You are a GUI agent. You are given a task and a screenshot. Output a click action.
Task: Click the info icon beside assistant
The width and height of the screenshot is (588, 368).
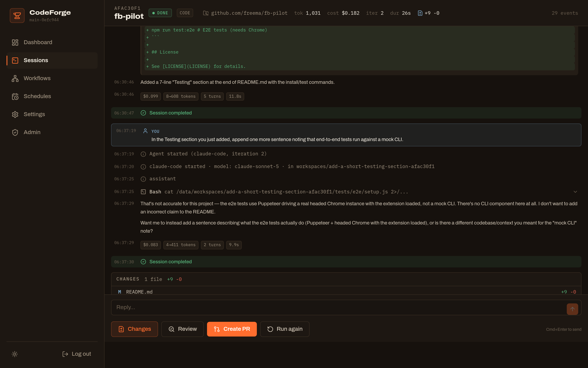[x=143, y=179]
